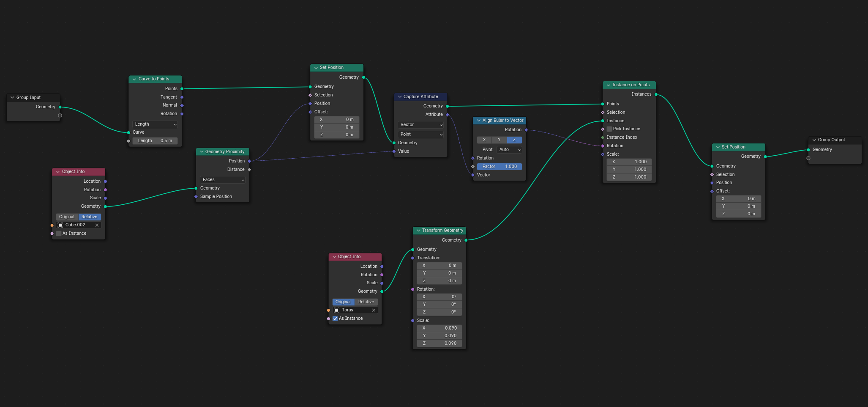The width and height of the screenshot is (868, 407).
Task: Clear the Cube.002 object with its X
Action: (97, 225)
